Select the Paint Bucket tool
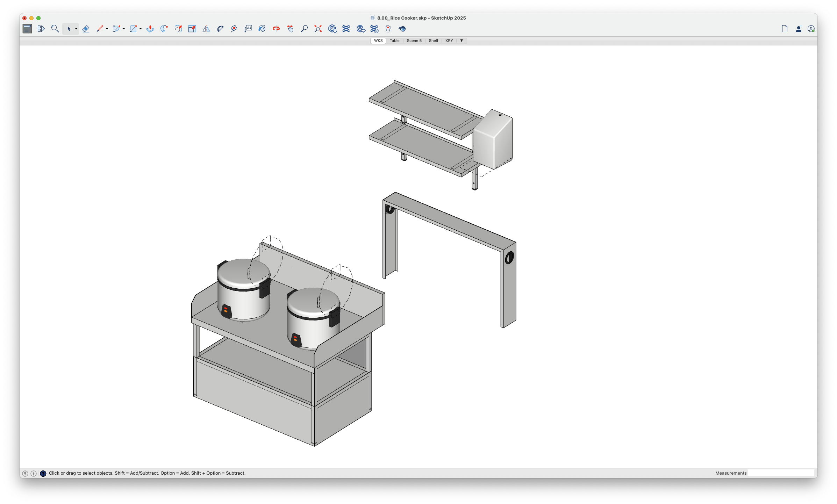This screenshot has width=837, height=504. (x=262, y=29)
